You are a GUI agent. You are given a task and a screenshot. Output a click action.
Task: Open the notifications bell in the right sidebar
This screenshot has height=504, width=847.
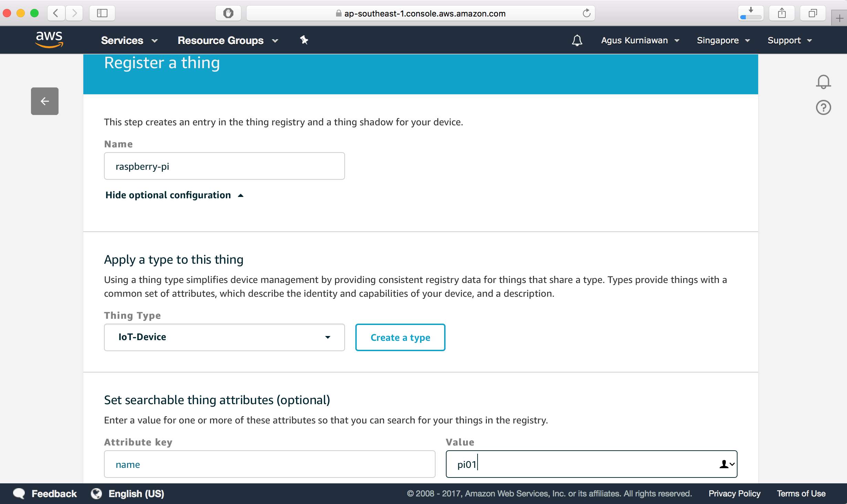point(823,82)
